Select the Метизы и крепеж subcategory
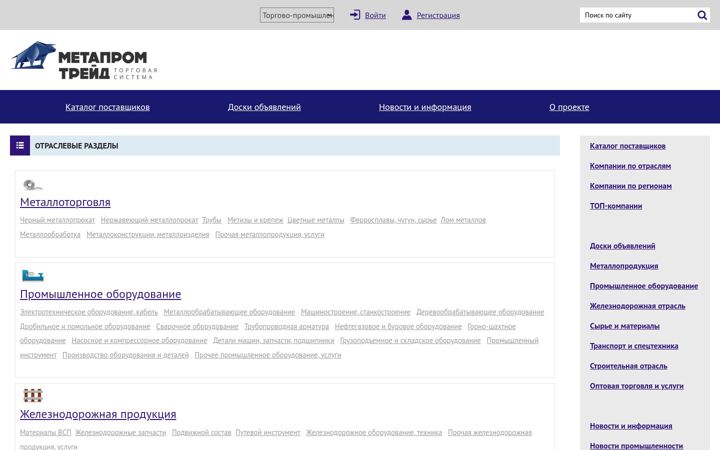 (x=255, y=220)
